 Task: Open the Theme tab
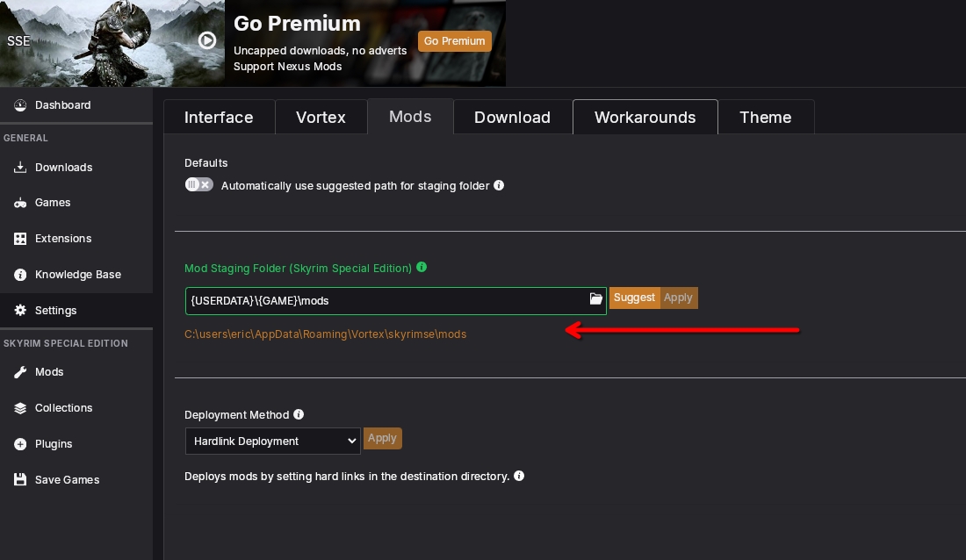[x=766, y=117]
